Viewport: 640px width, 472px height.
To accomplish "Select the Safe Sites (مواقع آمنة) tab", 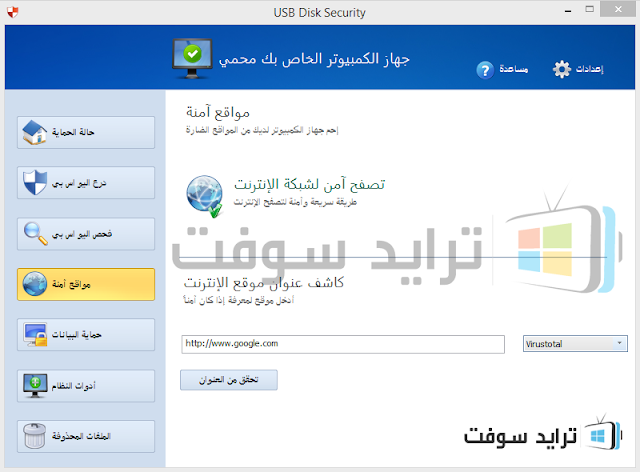I will pyautogui.click(x=86, y=284).
